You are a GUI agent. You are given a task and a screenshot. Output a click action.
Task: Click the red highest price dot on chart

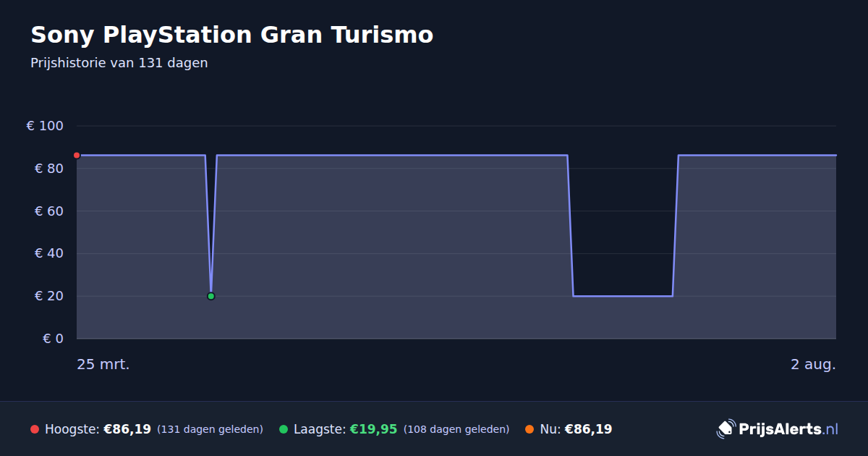click(77, 156)
